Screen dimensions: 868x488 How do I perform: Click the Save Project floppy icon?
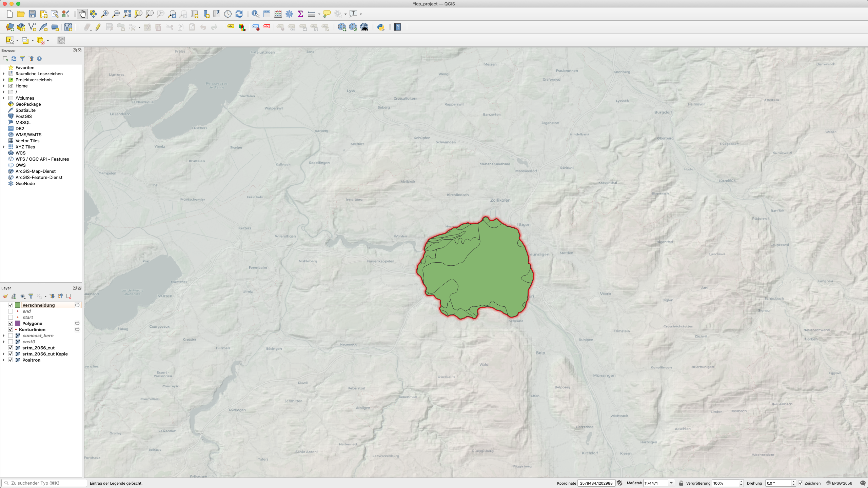tap(32, 14)
